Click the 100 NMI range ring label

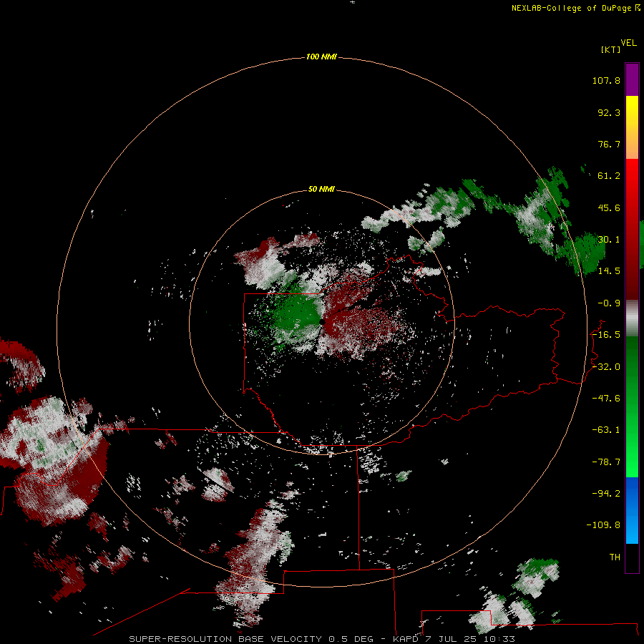click(321, 57)
